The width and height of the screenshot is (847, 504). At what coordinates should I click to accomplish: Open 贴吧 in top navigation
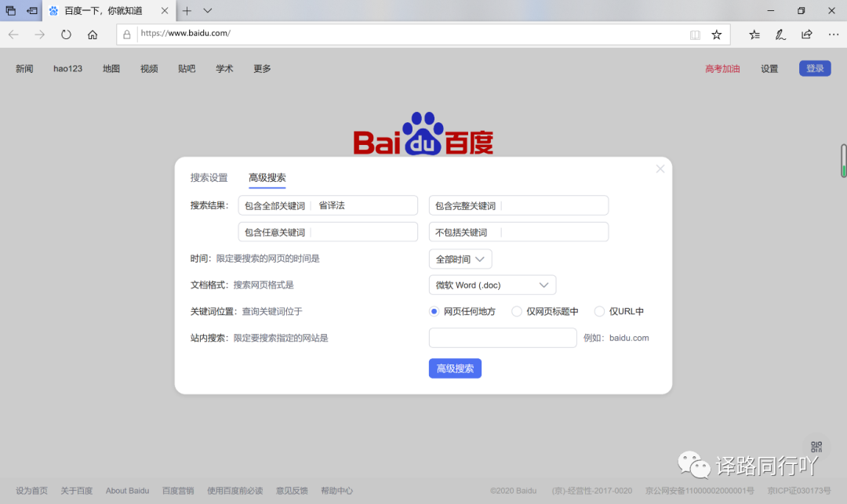coord(187,68)
